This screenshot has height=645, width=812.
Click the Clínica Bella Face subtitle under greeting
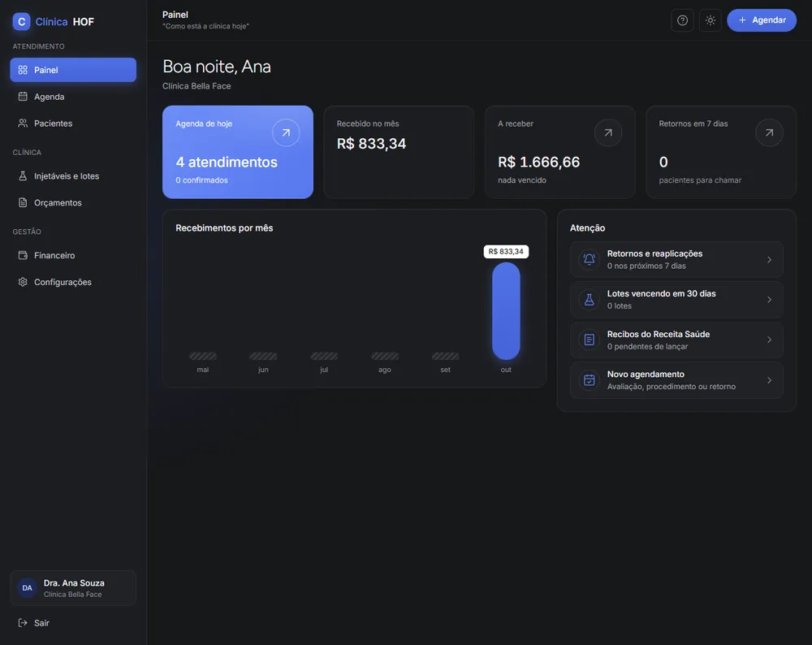point(197,86)
